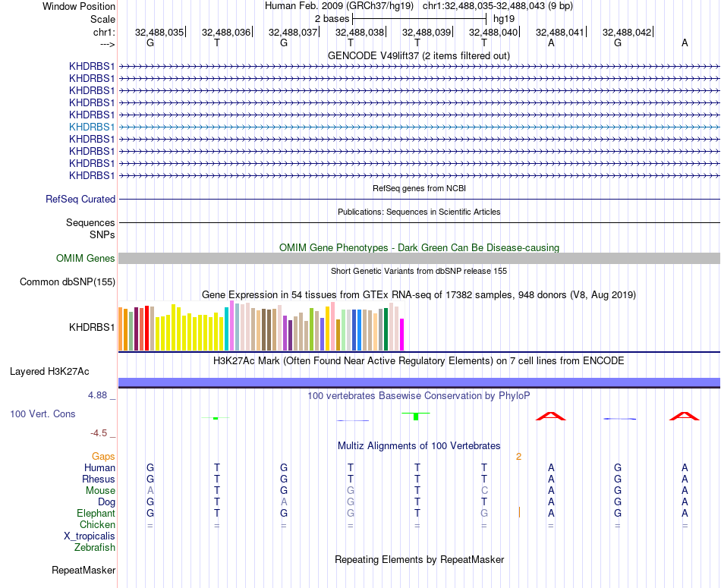Click position label 32,488,040 in the ruler
The width and height of the screenshot is (721, 588).
493,32
